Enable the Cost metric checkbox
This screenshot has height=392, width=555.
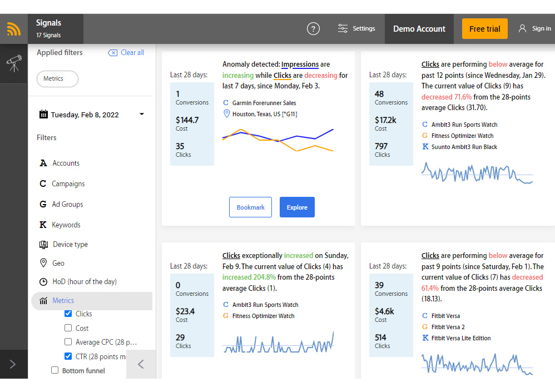68,328
